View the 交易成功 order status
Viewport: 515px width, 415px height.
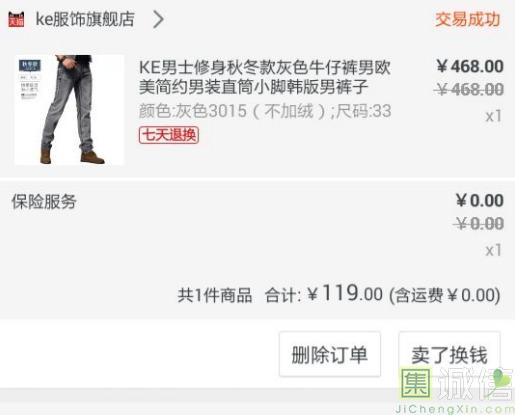pyautogui.click(x=468, y=19)
